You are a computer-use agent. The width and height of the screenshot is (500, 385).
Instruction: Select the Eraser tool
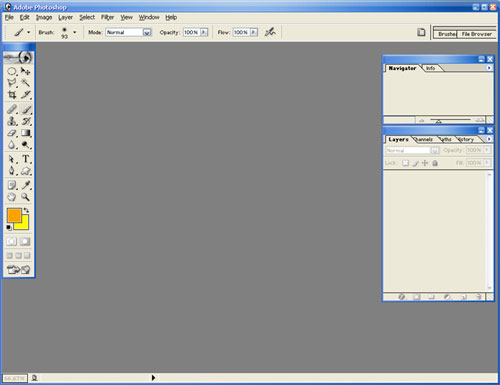click(x=12, y=133)
